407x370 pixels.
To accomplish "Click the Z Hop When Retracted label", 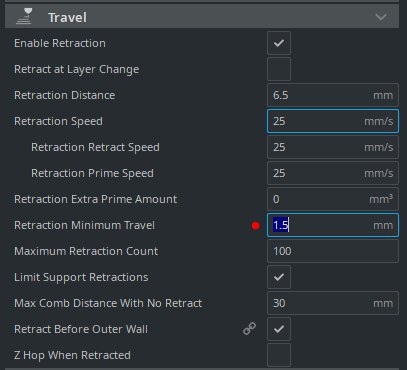I will (72, 355).
